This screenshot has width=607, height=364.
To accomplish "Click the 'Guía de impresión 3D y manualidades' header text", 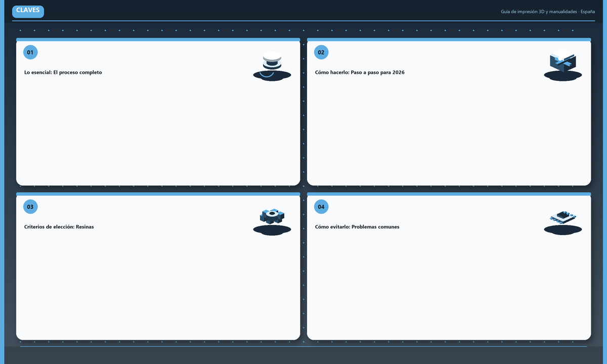I will (539, 12).
